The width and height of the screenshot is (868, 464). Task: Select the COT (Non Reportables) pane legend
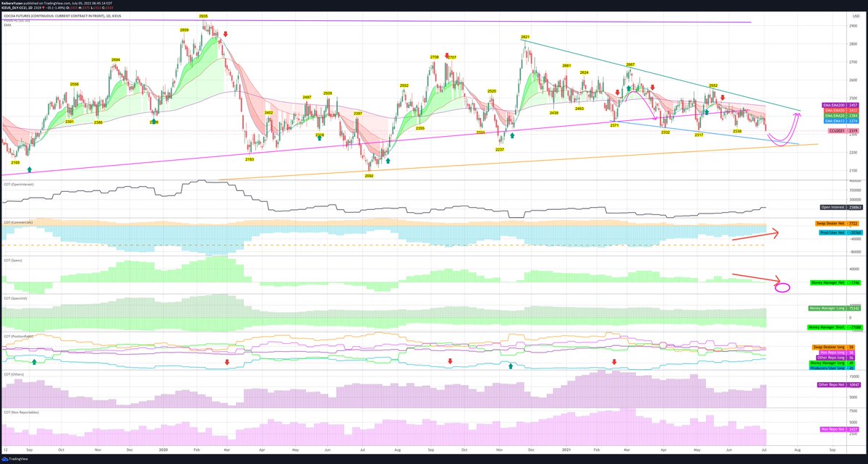pyautogui.click(x=21, y=411)
